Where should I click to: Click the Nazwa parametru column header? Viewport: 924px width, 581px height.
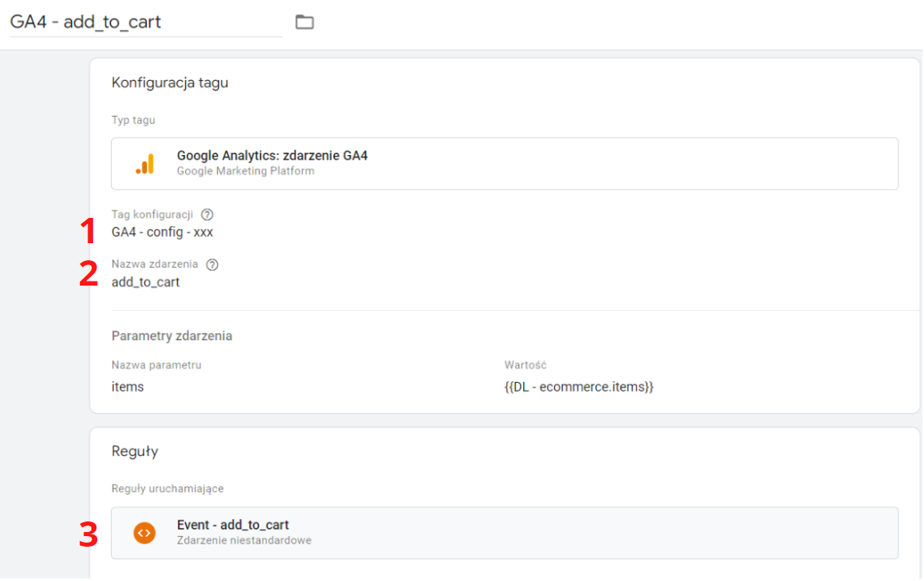(x=156, y=366)
